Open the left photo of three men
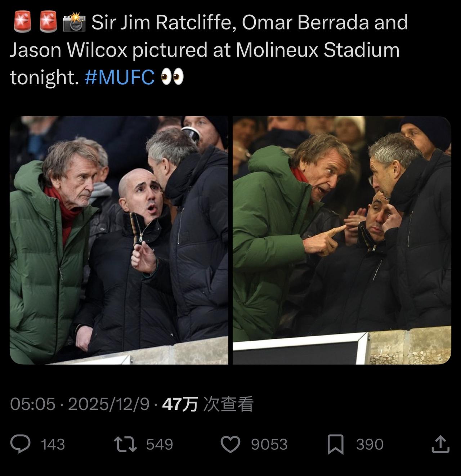Image resolution: width=461 pixels, height=476 pixels. [119, 240]
